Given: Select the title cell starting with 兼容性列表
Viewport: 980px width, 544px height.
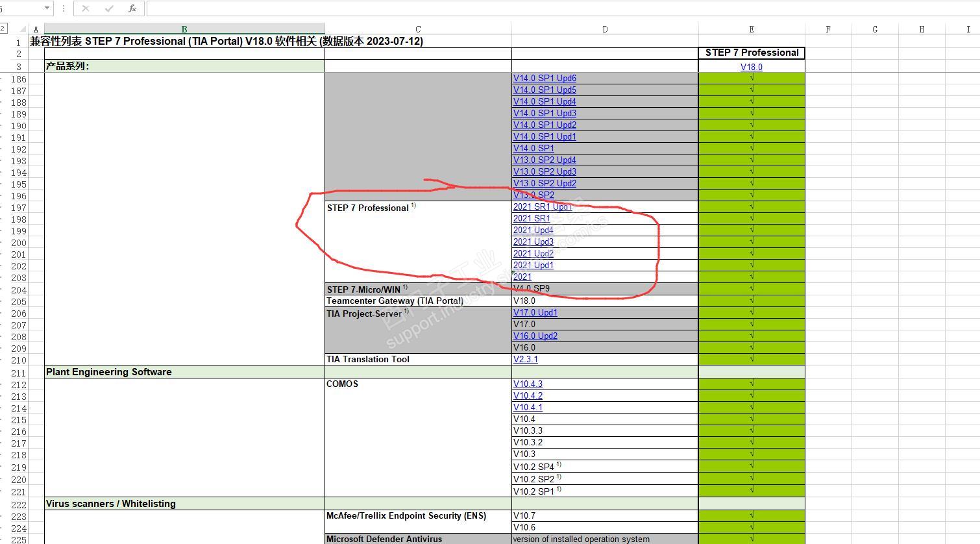Looking at the screenshot, I should [x=227, y=41].
